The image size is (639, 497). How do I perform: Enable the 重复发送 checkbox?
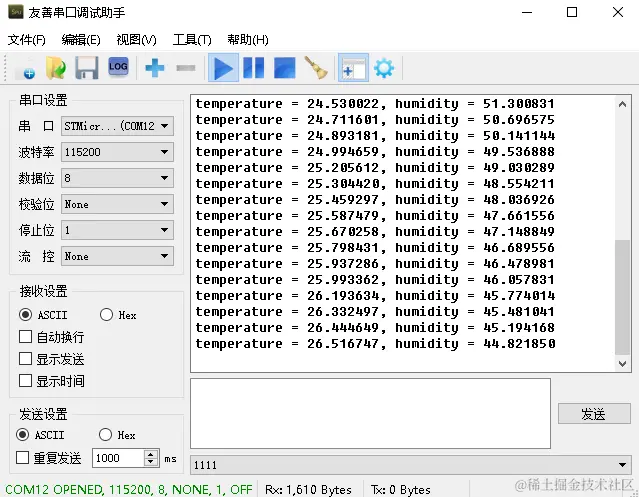pos(22,457)
